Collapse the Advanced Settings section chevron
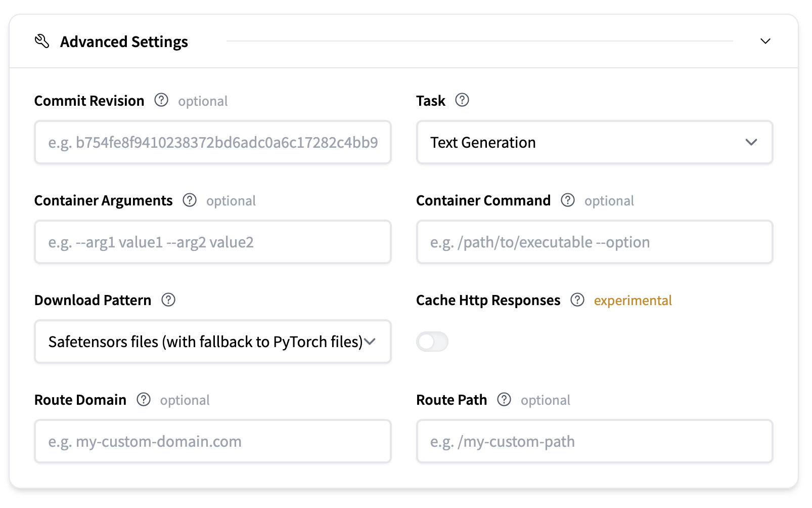The image size is (812, 508). 765,41
